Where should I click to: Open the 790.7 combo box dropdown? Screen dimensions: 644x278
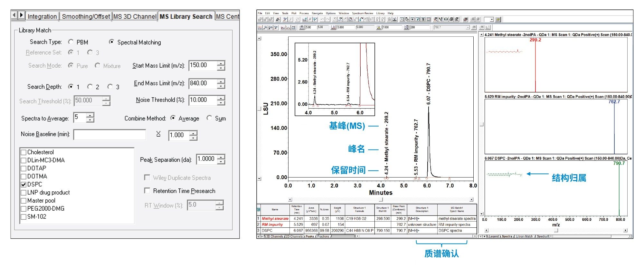click(x=468, y=27)
